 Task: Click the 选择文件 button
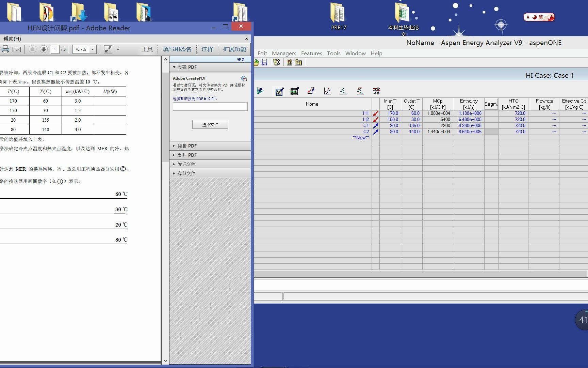pos(210,124)
